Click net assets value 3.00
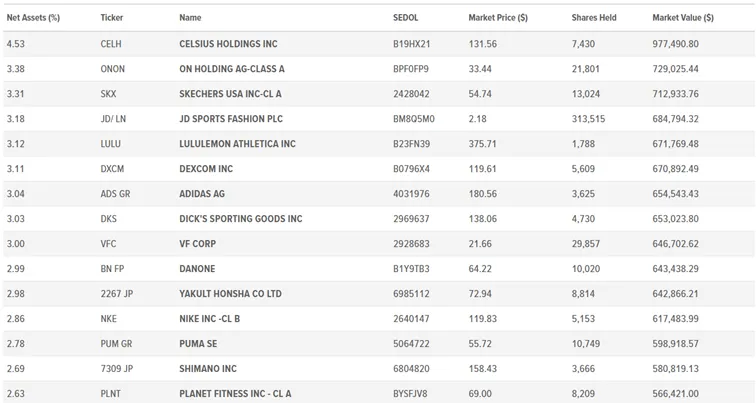The height and width of the screenshot is (403, 756). pos(15,244)
